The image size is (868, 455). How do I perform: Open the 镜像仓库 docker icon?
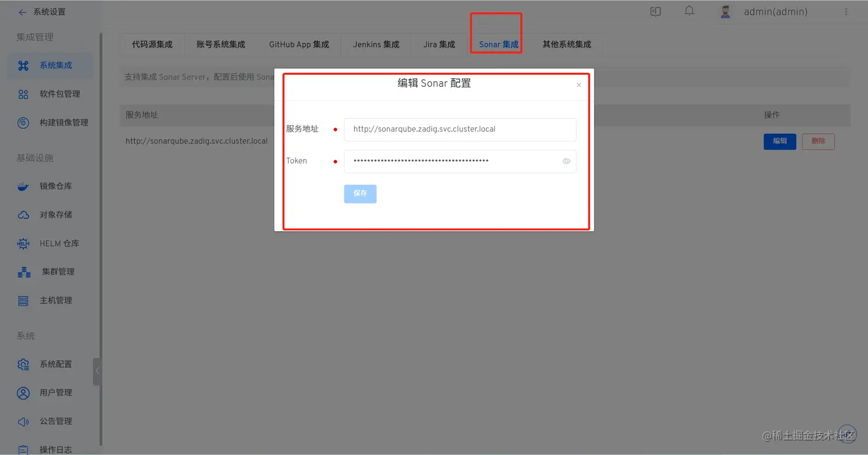pos(23,186)
